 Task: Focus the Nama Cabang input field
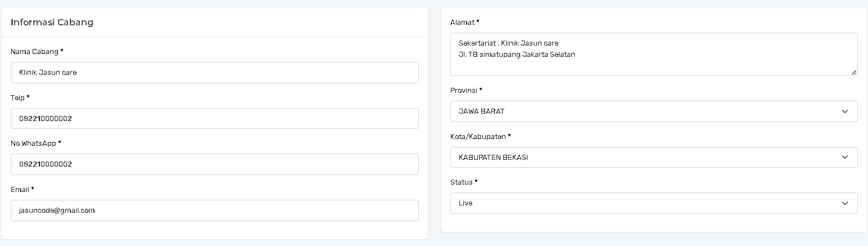pos(214,73)
